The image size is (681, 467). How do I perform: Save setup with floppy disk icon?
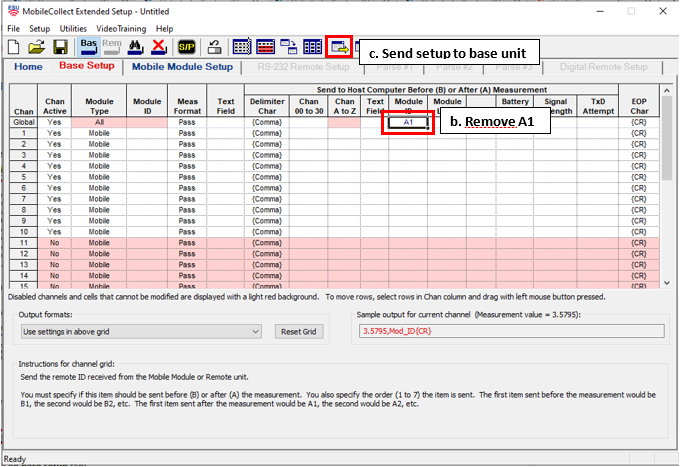point(60,46)
